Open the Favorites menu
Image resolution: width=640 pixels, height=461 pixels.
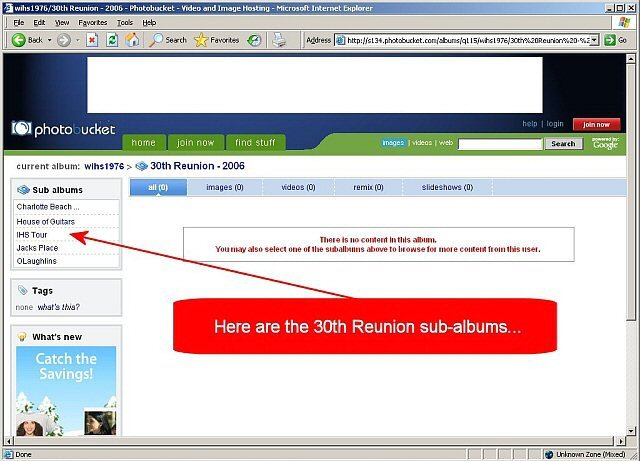pos(93,22)
